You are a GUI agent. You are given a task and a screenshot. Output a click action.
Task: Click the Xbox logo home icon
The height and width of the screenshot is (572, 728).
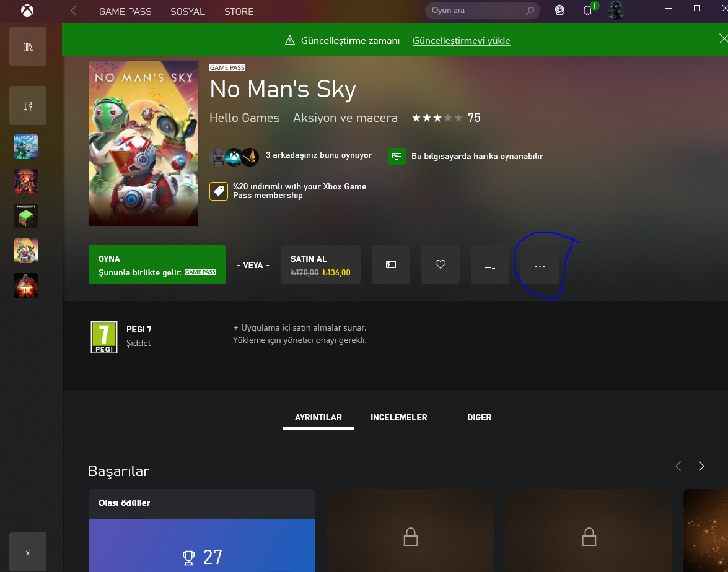pyautogui.click(x=27, y=11)
